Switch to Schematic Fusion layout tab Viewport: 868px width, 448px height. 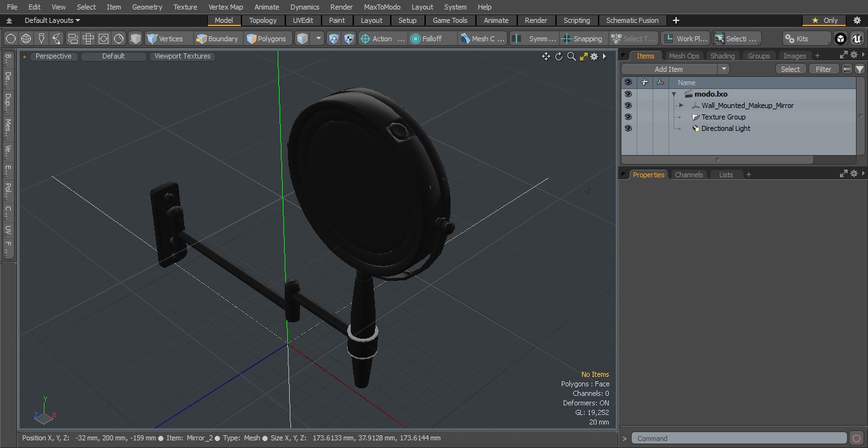[x=632, y=20]
